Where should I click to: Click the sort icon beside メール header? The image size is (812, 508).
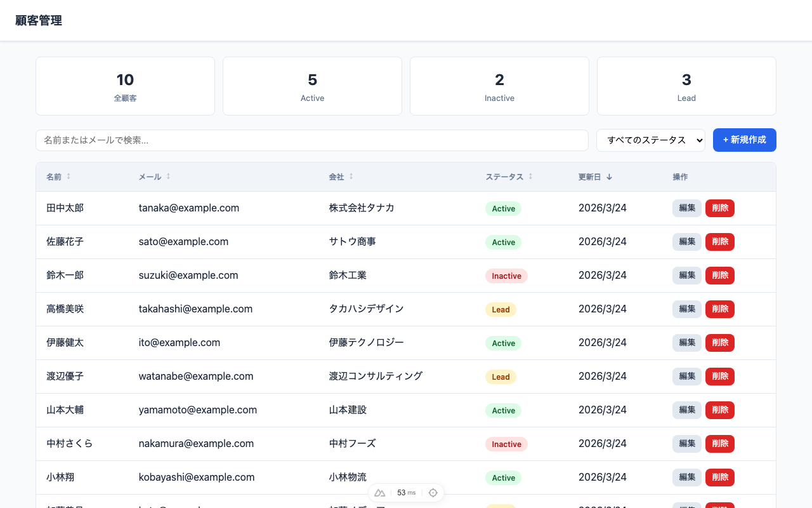[168, 177]
